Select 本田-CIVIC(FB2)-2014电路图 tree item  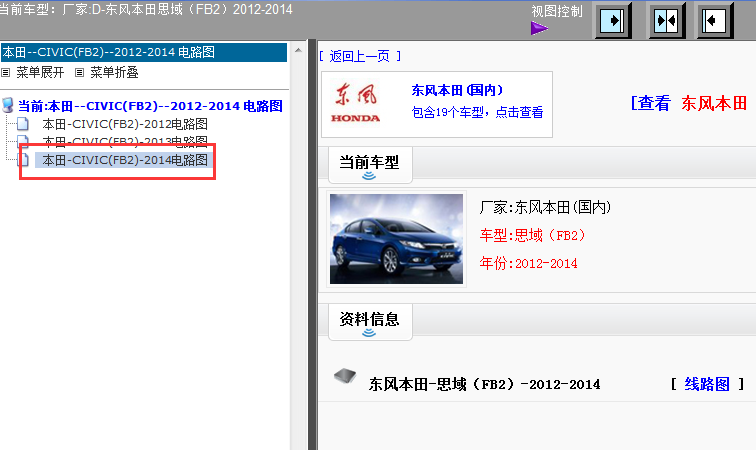[x=125, y=160]
